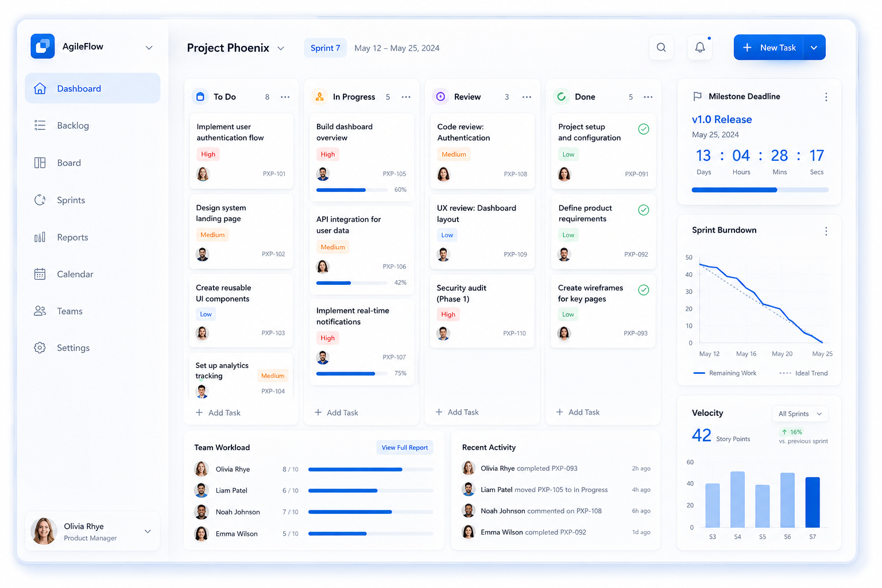Click the To Do column status icon
Image resolution: width=882 pixels, height=588 pixels.
pos(200,96)
